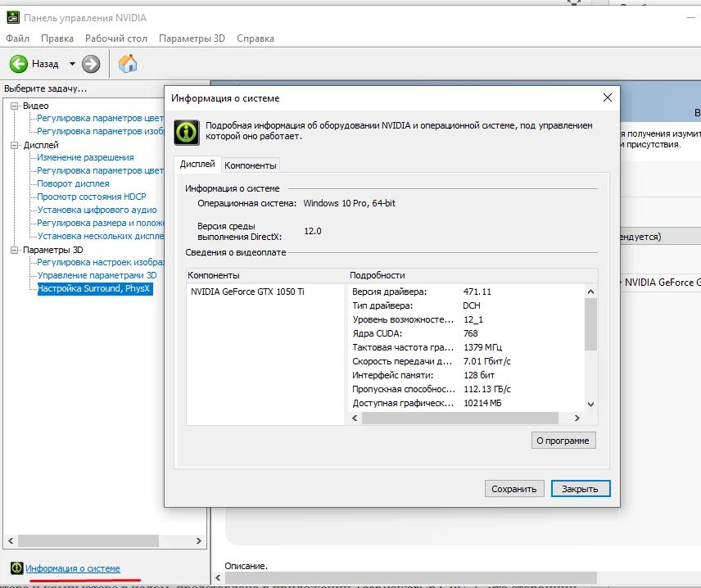The width and height of the screenshot is (701, 588).
Task: Open the Справка menu
Action: [256, 38]
